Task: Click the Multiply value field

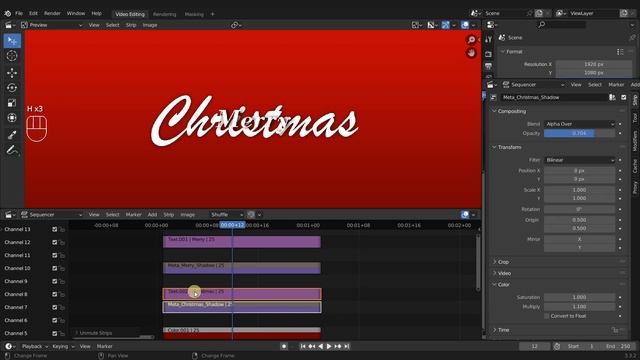Action: (x=579, y=307)
